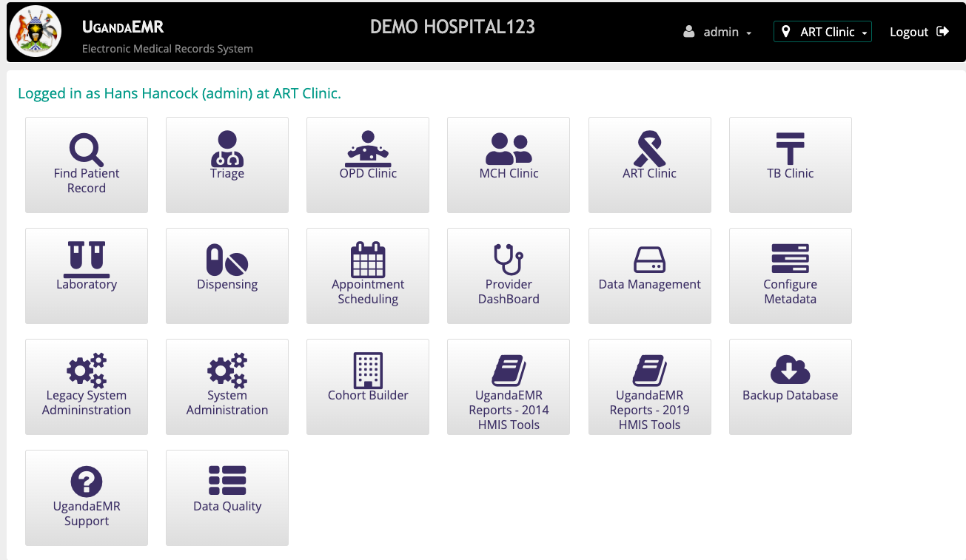Open Provider Dashboard stethoscope icon
This screenshot has width=966, height=560.
509,259
